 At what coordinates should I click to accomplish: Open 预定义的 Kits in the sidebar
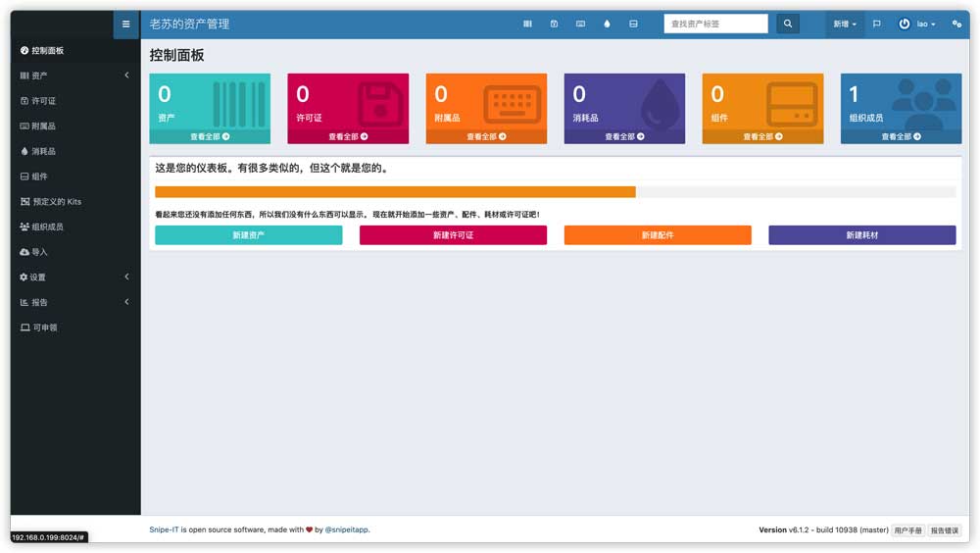[x=56, y=202]
